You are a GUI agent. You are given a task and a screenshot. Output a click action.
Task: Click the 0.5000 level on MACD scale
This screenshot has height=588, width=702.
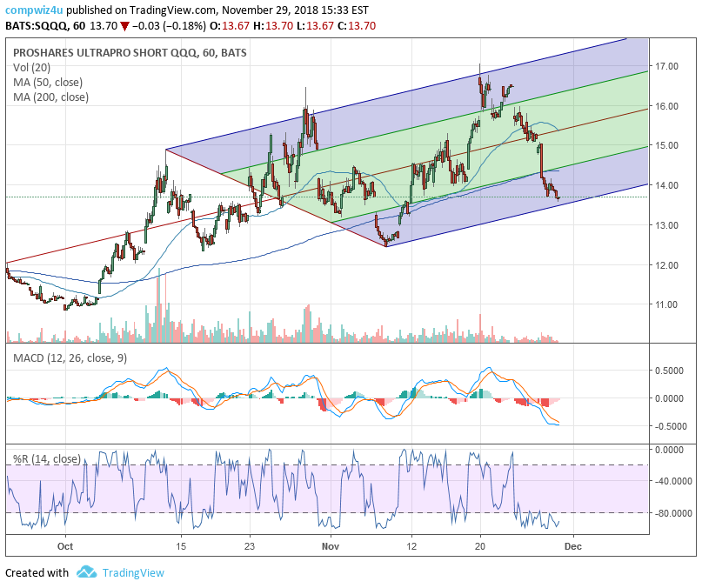click(671, 370)
